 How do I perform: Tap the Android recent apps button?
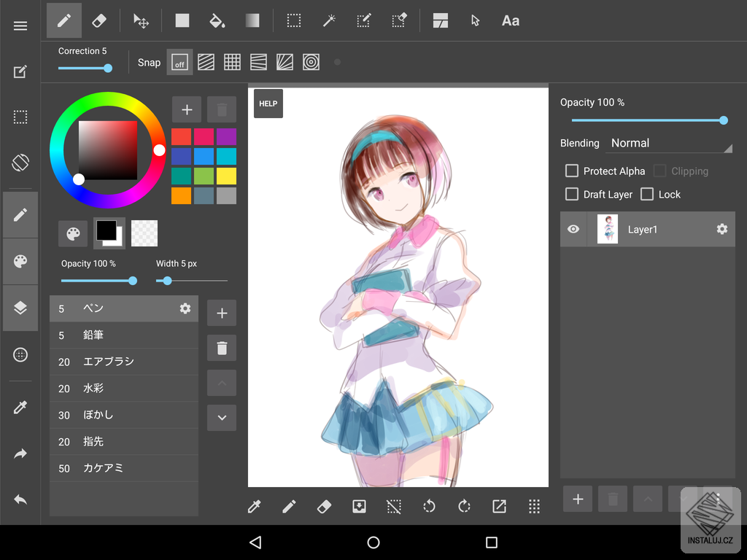point(492,542)
